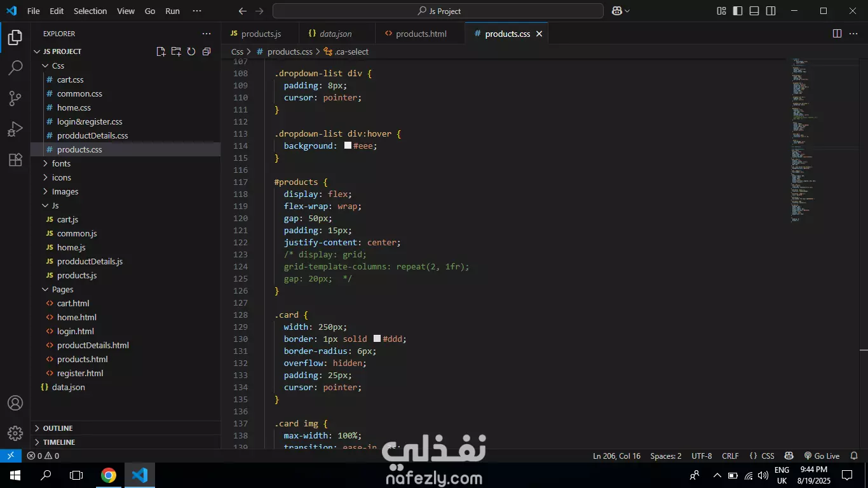Toggle the secondary side bar

tap(771, 11)
